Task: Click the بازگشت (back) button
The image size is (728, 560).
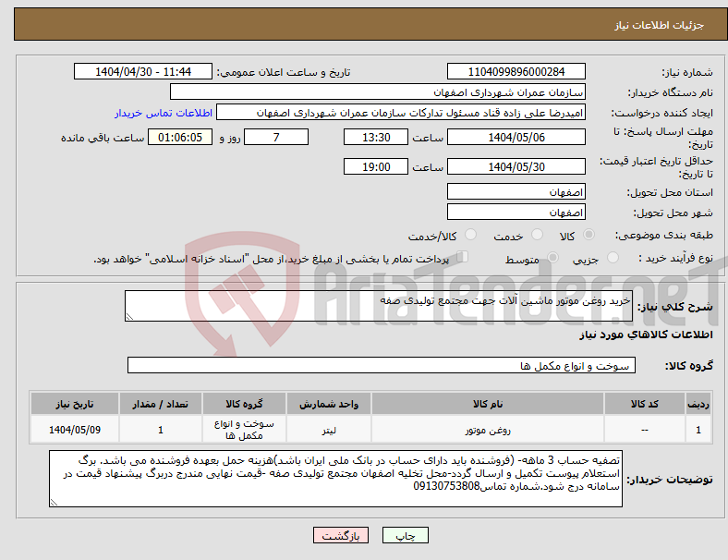Action: pos(341,535)
